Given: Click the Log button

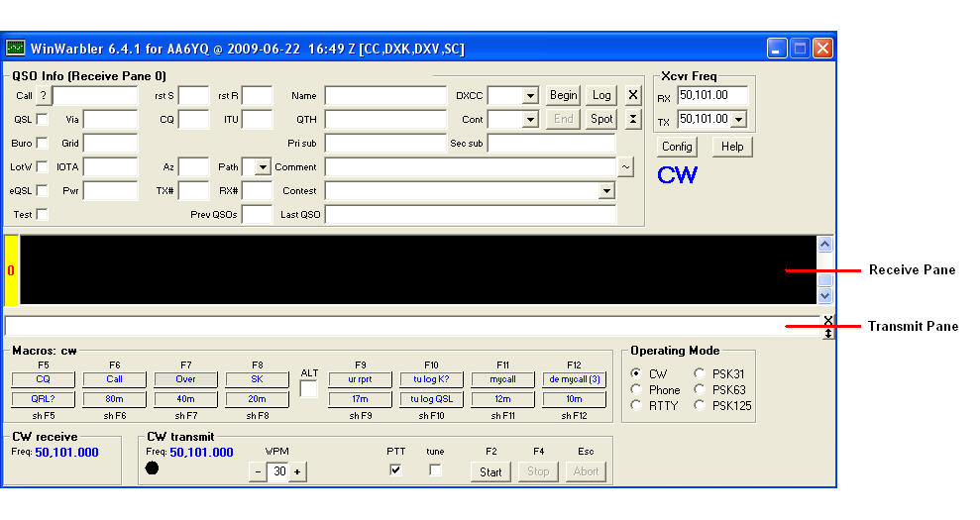Looking at the screenshot, I should [x=601, y=95].
